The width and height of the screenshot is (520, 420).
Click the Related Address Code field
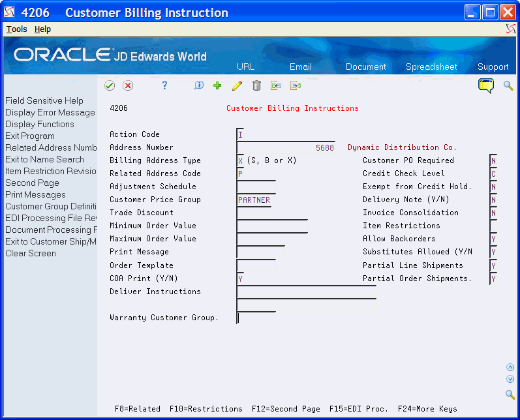tap(241, 173)
